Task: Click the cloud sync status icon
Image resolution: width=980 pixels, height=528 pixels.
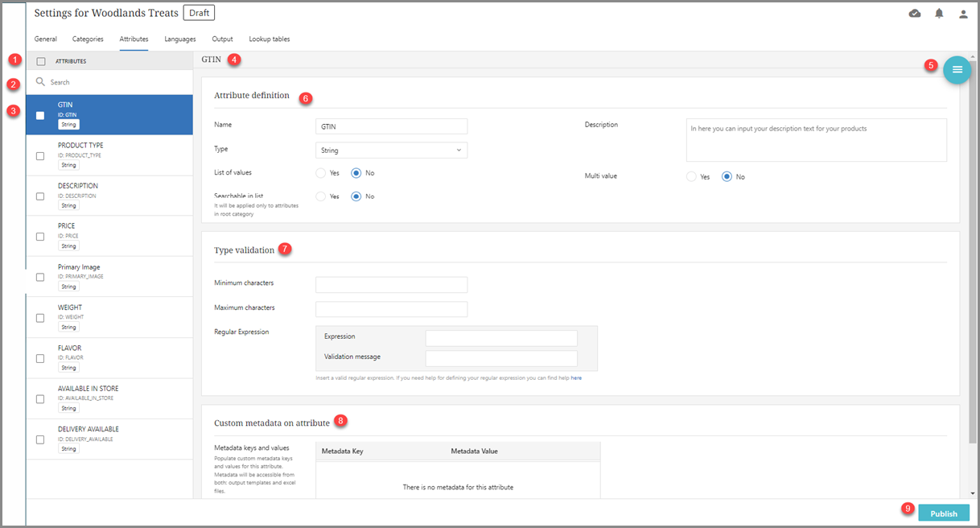Action: (x=915, y=14)
